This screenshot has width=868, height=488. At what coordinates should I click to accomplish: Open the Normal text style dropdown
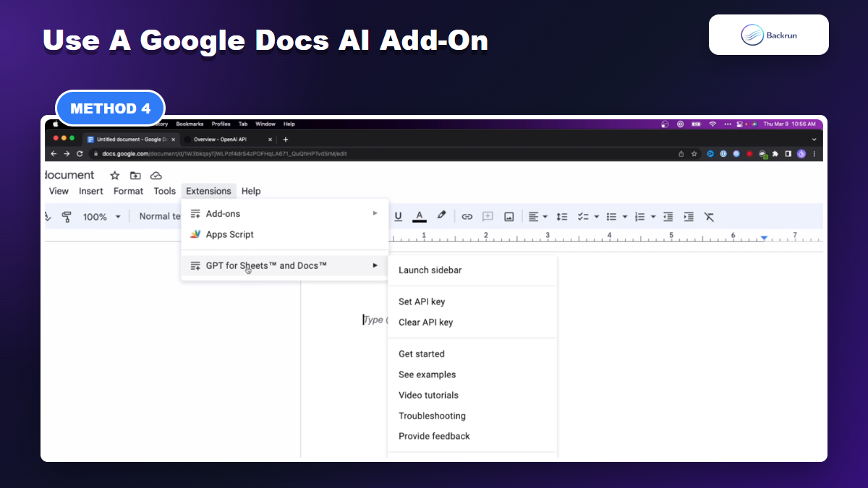click(160, 216)
